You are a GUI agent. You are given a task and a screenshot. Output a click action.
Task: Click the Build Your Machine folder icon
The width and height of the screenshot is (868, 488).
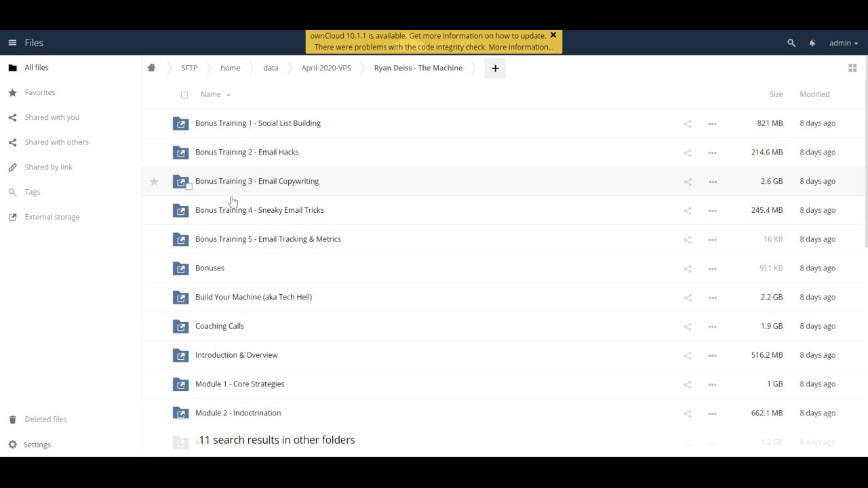[180, 297]
